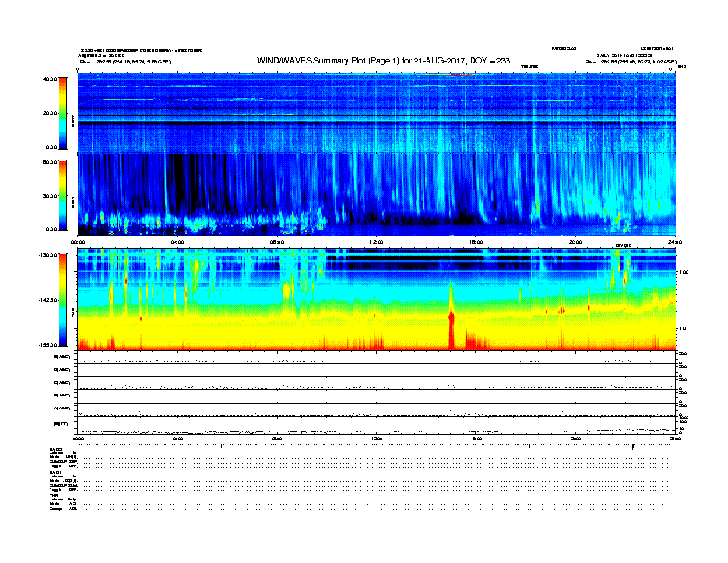Click the 08:00 tick label under RAD1 spectrogram
728x563 pixels.
[277, 242]
